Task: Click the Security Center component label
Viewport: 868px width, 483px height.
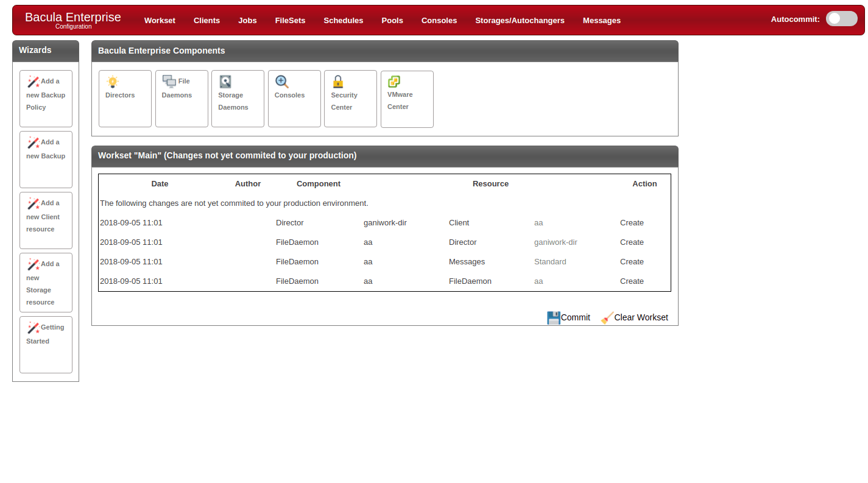Action: click(344, 101)
